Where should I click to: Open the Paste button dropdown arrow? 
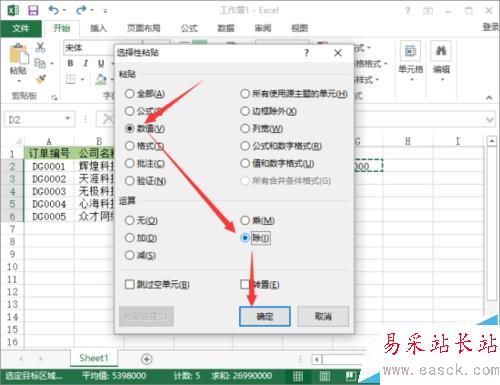(x=19, y=81)
